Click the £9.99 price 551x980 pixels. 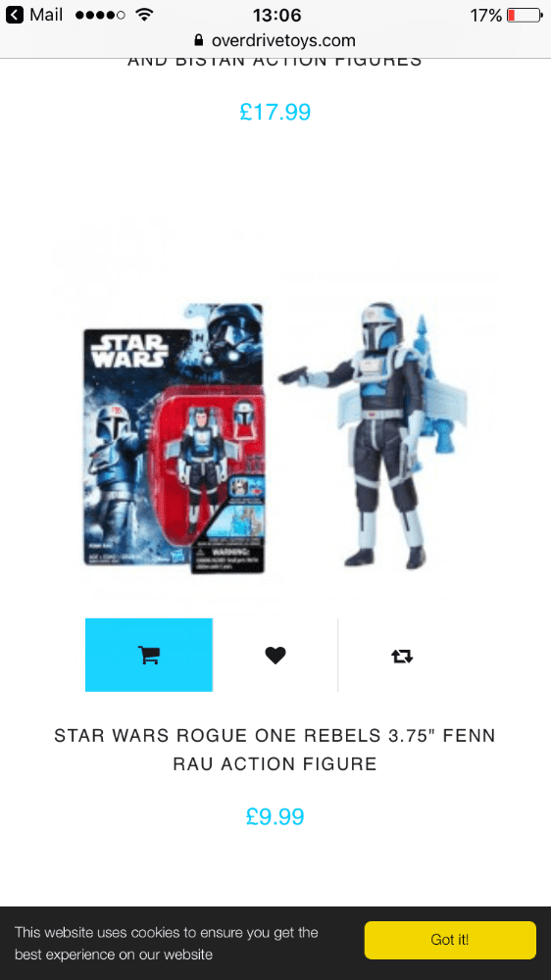tap(275, 817)
